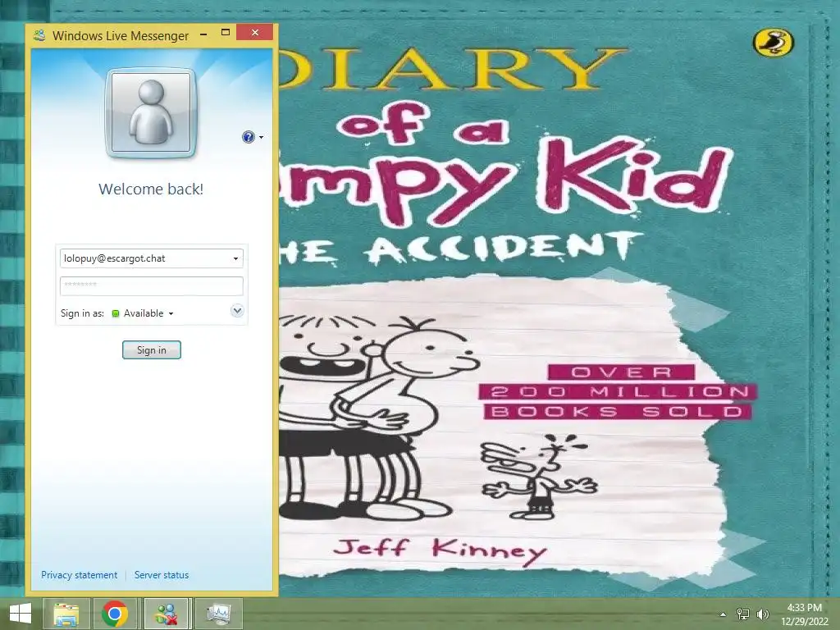Launch Google Chrome from the taskbar
This screenshot has height=630, width=840.
coord(115,614)
